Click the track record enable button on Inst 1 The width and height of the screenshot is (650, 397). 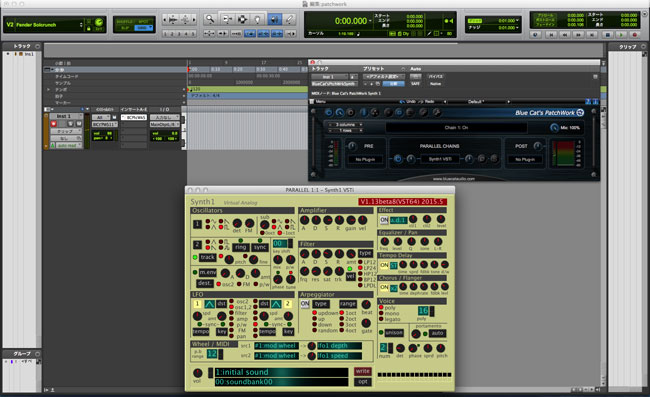tap(53, 123)
